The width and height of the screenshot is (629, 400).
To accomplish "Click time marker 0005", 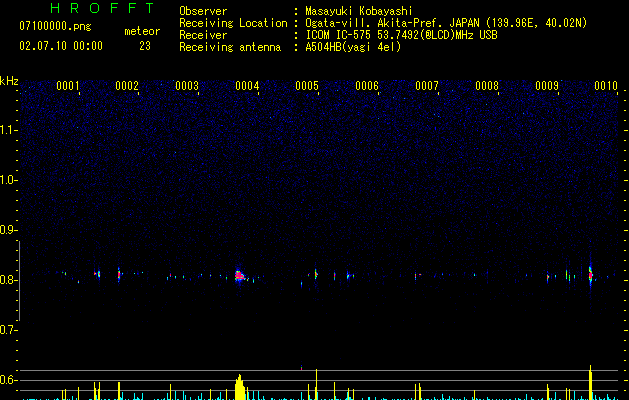I will pos(307,86).
